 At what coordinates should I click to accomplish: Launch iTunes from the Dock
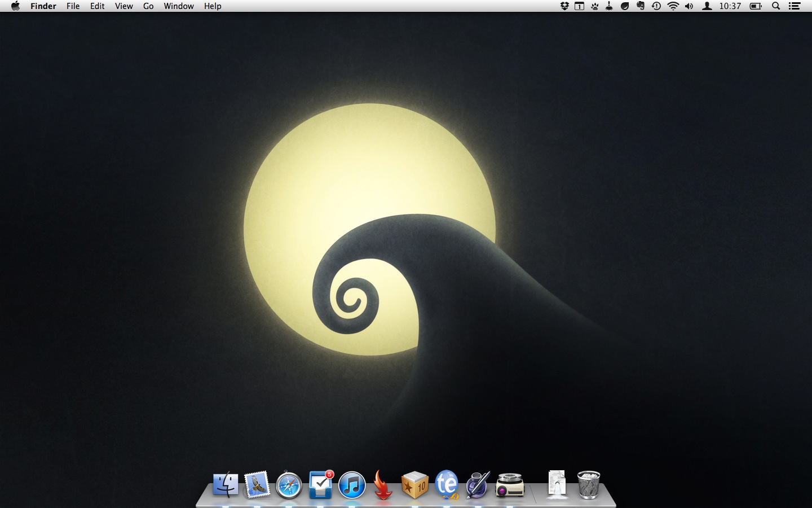tap(352, 485)
